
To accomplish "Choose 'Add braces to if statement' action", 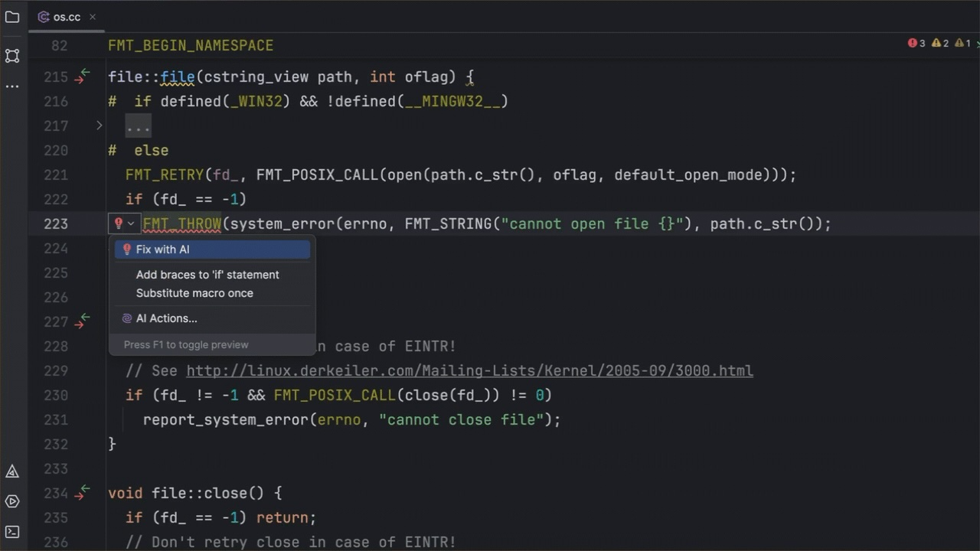I will (x=207, y=275).
